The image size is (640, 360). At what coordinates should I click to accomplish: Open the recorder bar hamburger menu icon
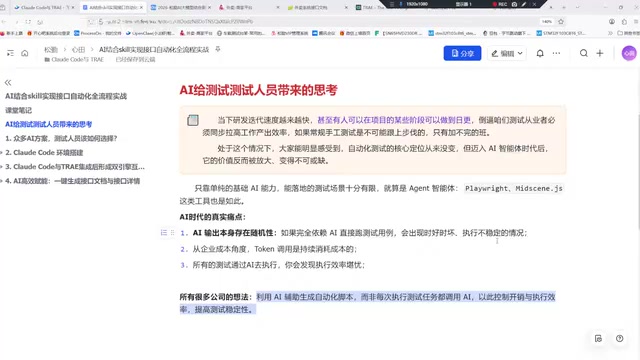(392, 4)
